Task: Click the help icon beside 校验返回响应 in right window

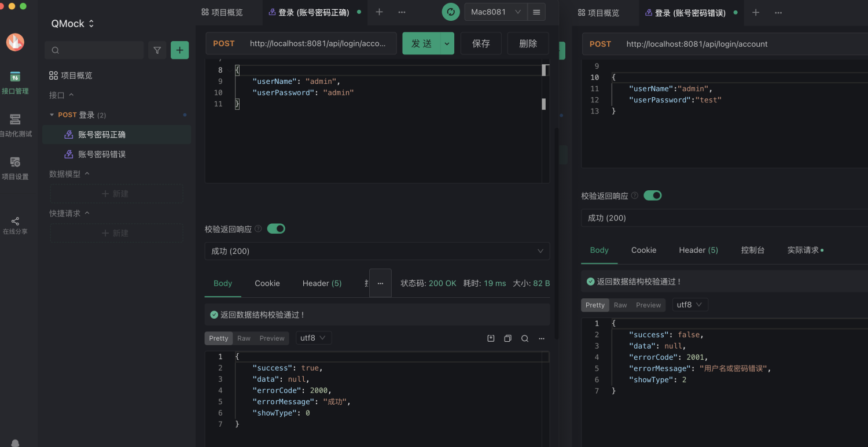Action: (635, 196)
